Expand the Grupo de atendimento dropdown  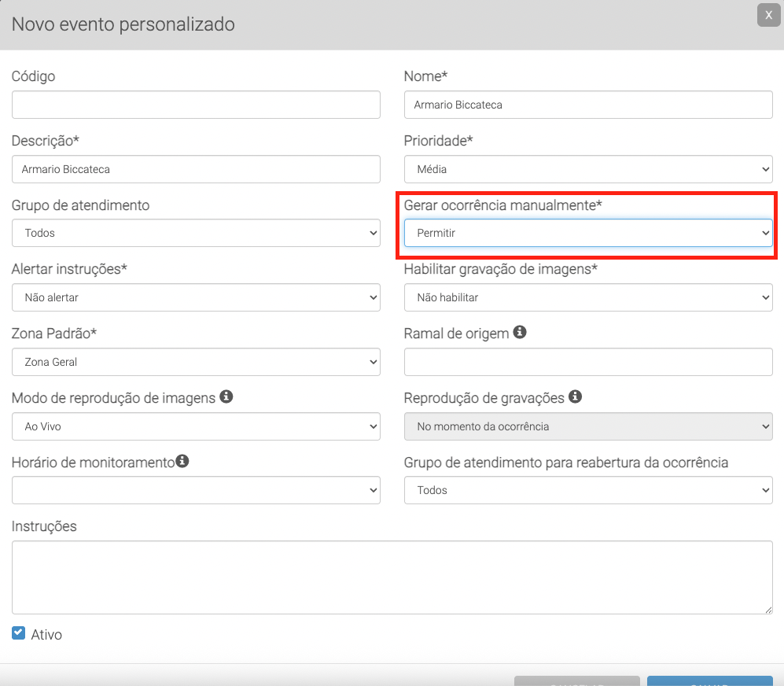click(196, 233)
